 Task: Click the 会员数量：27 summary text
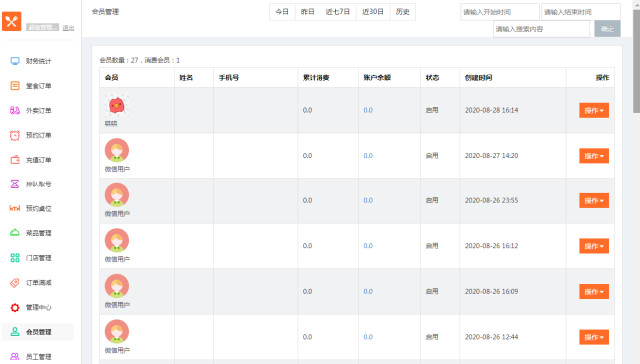pos(119,60)
